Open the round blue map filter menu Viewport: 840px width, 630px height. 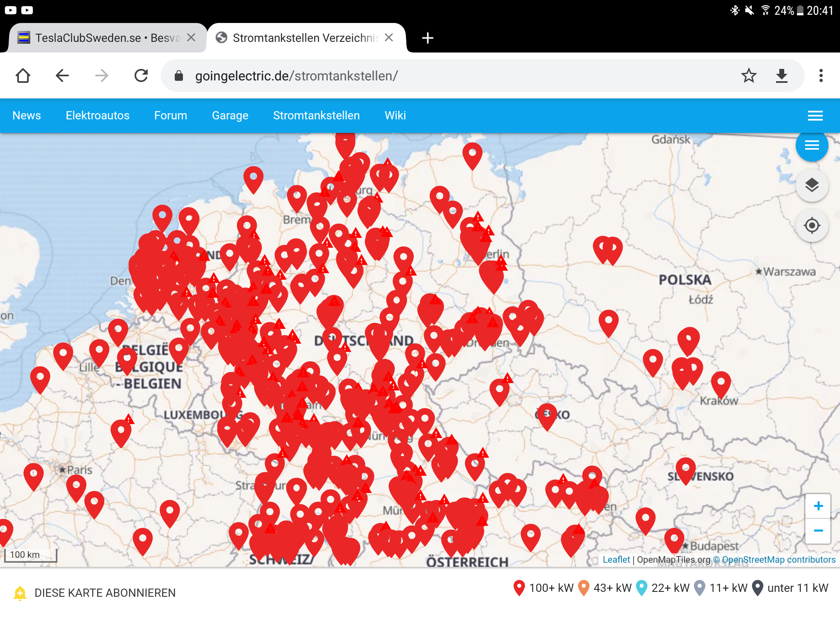click(812, 145)
